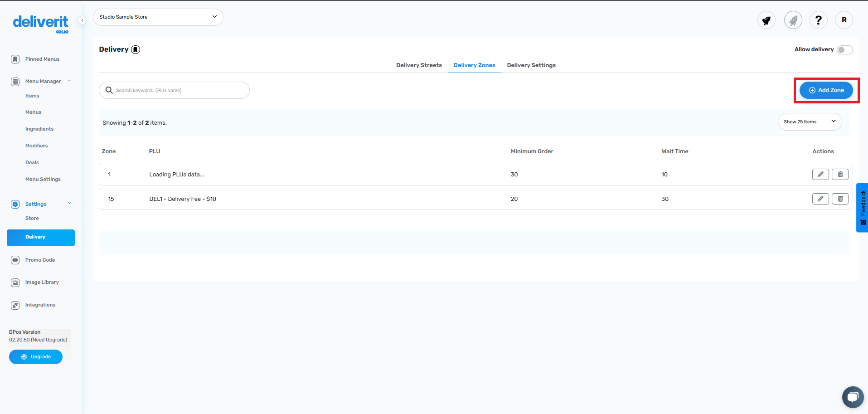The height and width of the screenshot is (414, 868).
Task: Click the Pinned Menus sidebar icon
Action: point(15,59)
